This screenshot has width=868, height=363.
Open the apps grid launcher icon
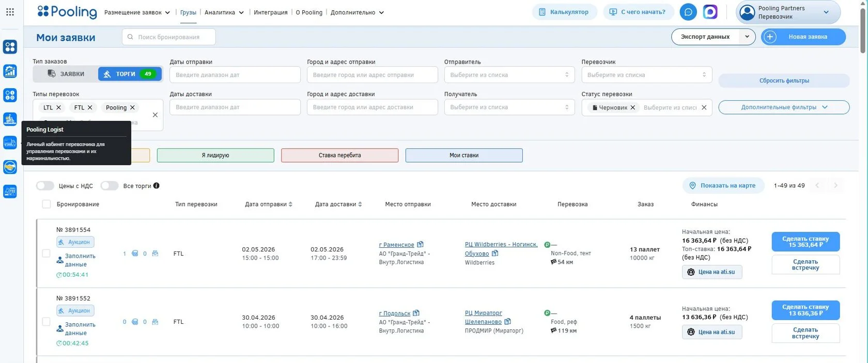[x=10, y=11]
